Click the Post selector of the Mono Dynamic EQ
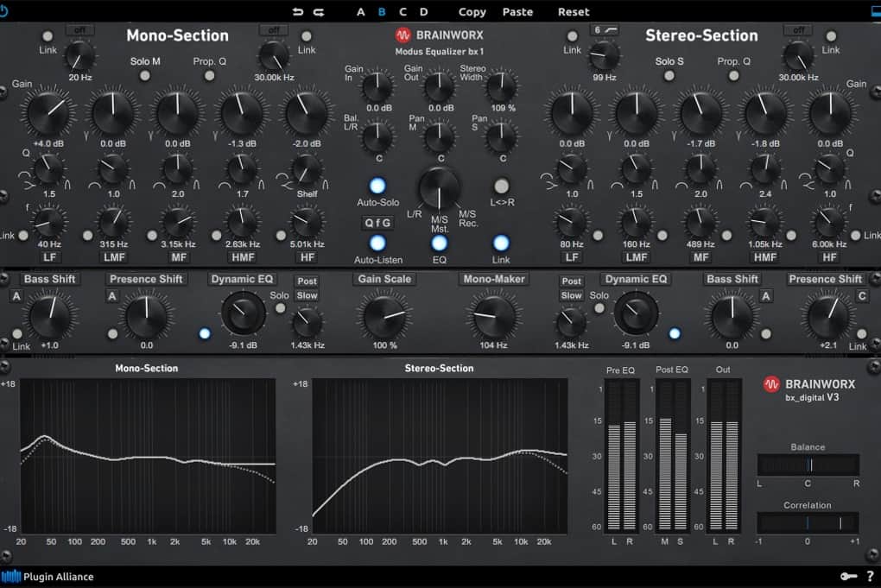Image resolution: width=881 pixels, height=588 pixels. pos(307,281)
